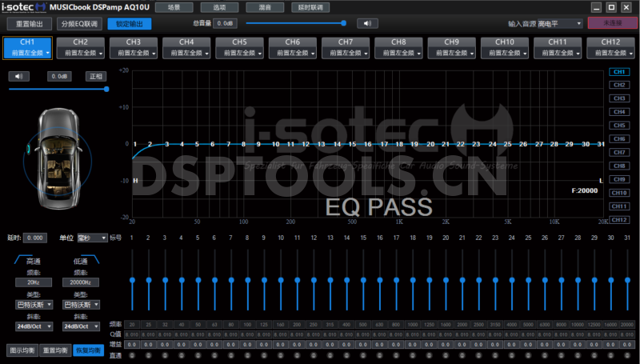Click the 延时 delay value field

click(35, 238)
